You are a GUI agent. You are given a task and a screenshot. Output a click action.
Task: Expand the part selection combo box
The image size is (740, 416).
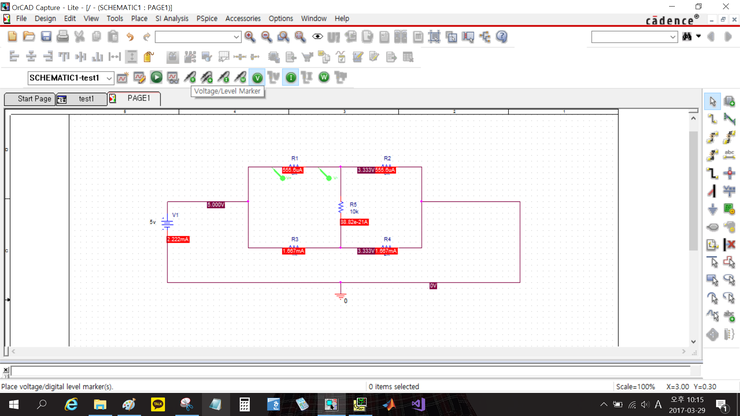pyautogui.click(x=236, y=37)
